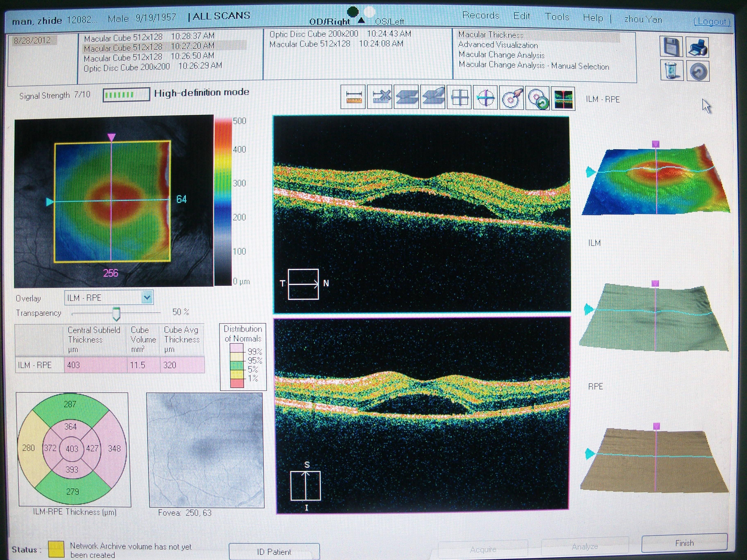Click the Analyze button
The image size is (747, 560).
click(585, 546)
